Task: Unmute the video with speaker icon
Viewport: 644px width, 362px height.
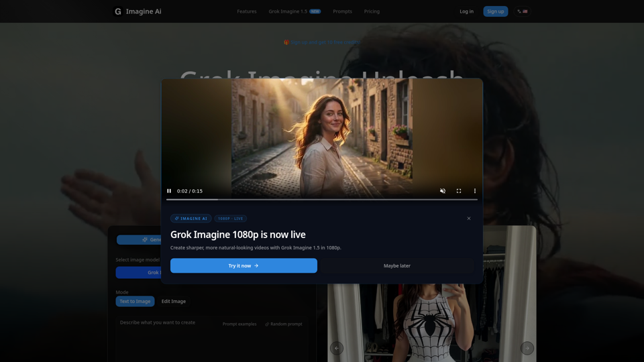Action: (442, 191)
